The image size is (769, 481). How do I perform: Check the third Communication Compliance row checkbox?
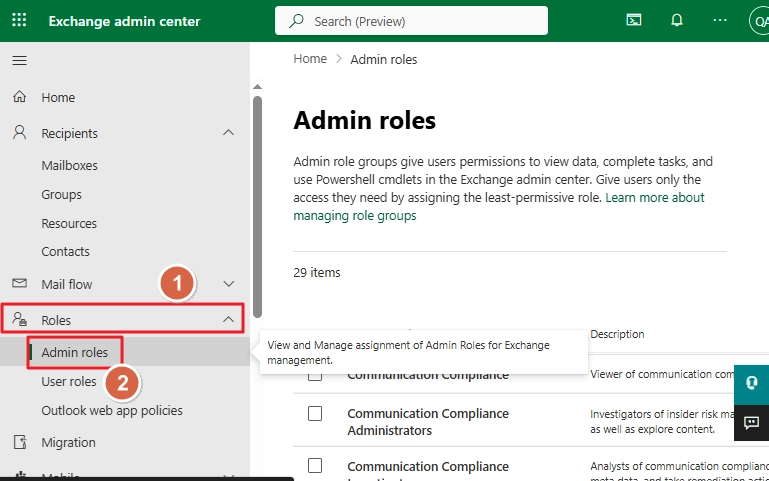point(315,465)
